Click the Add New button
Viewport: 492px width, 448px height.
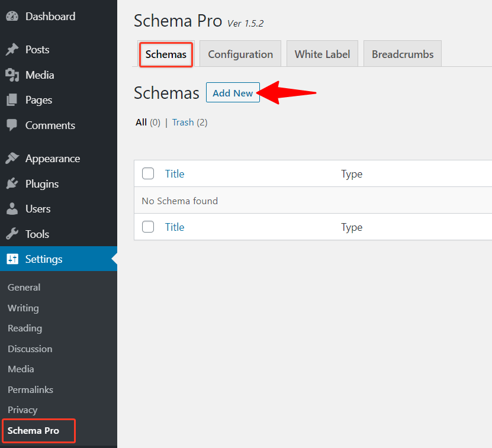point(233,92)
